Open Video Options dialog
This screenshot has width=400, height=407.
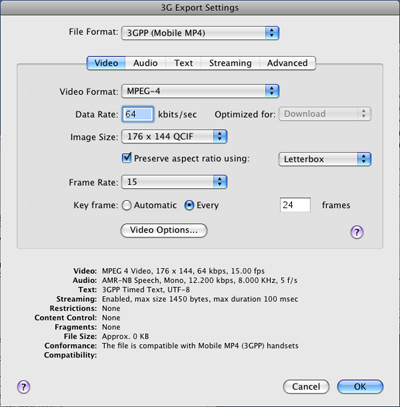point(164,230)
